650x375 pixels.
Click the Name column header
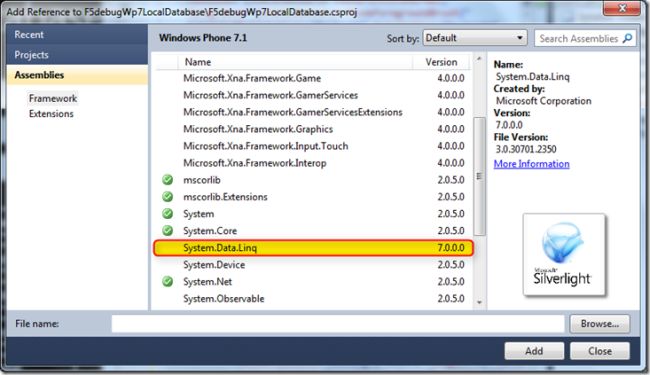295,62
